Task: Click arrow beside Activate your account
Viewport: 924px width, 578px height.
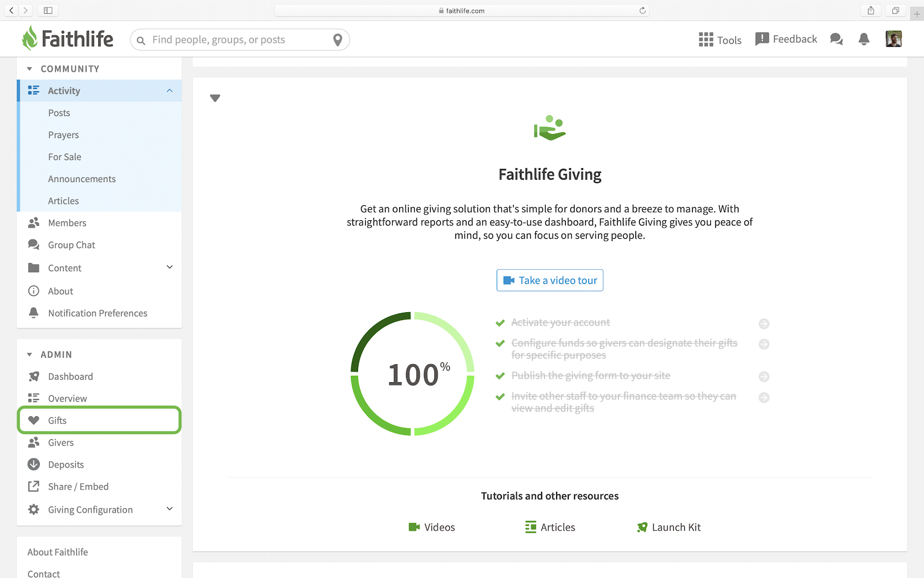Action: [764, 324]
